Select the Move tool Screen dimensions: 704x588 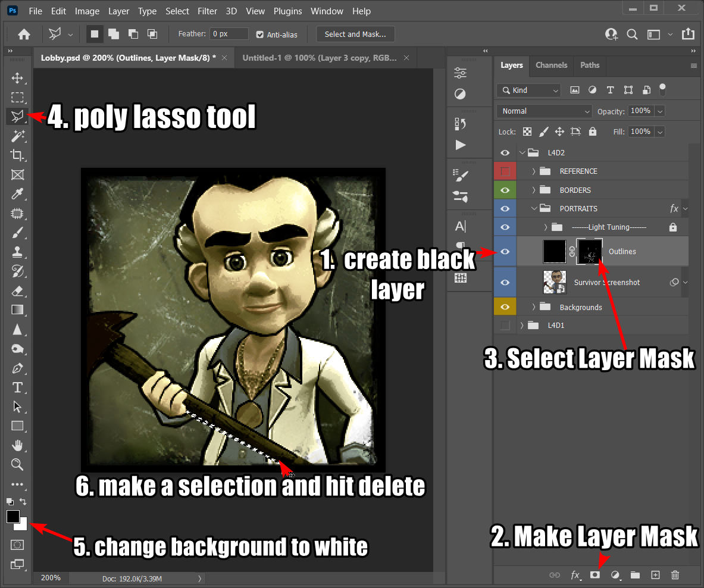(x=17, y=78)
